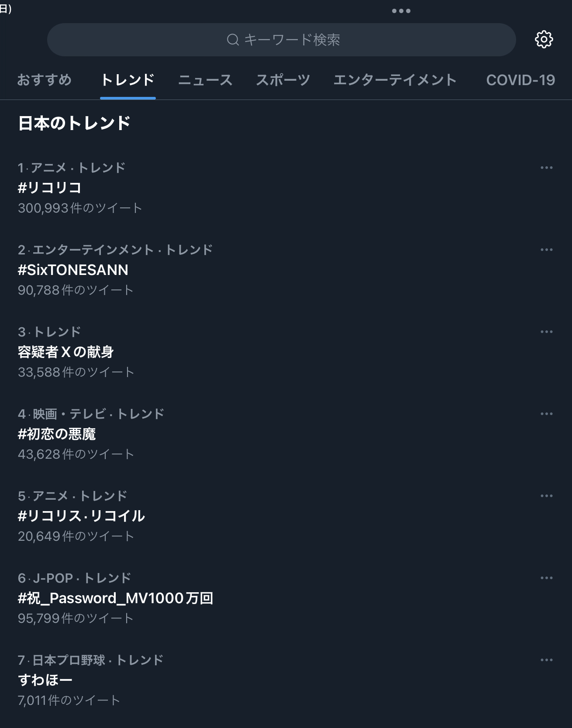The height and width of the screenshot is (728, 572).
Task: Open more options for #祝_Password_MV1000万回 trend
Action: pos(547,578)
